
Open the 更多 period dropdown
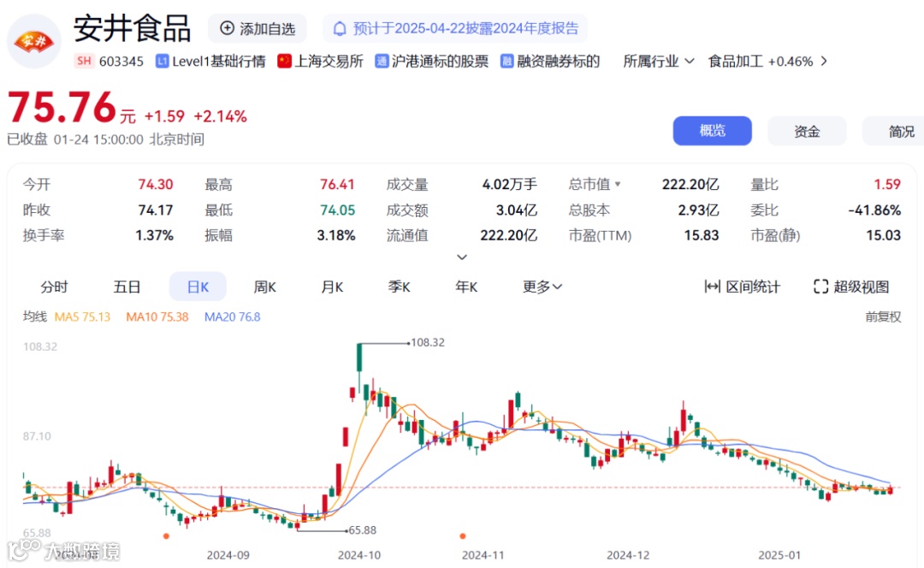point(542,287)
